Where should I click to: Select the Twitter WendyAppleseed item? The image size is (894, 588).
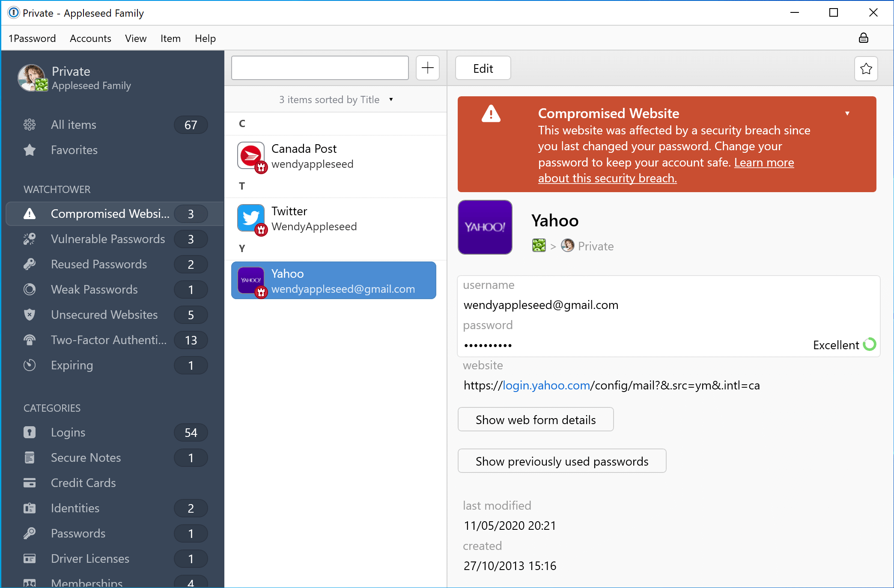pos(335,218)
